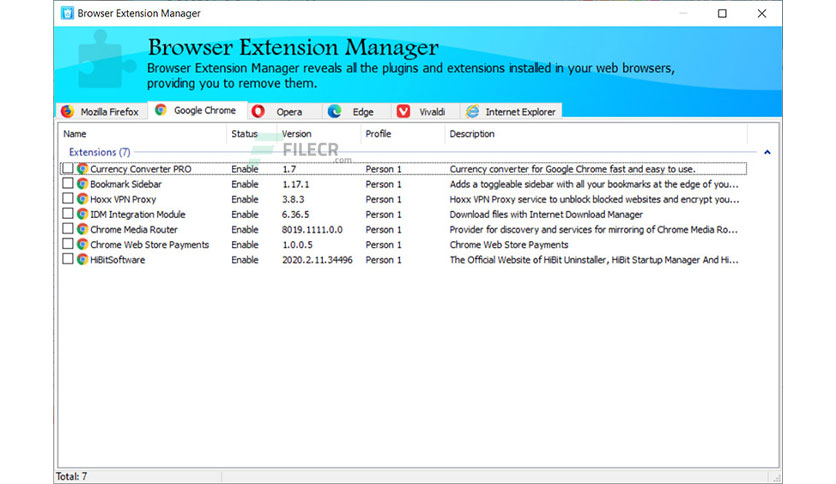Check the Currency Converter PRO checkbox
This screenshot has width=836, height=484.
tap(68, 168)
